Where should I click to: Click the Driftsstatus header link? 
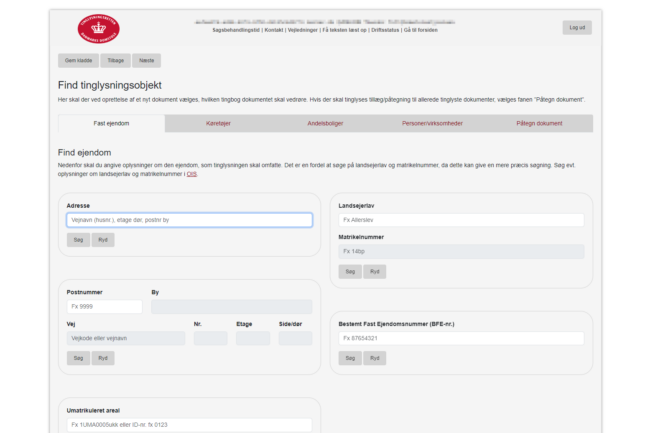(x=386, y=30)
